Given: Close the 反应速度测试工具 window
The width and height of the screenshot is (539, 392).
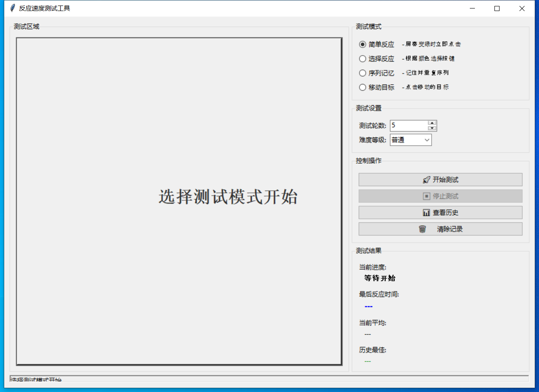Looking at the screenshot, I should pyautogui.click(x=522, y=8).
